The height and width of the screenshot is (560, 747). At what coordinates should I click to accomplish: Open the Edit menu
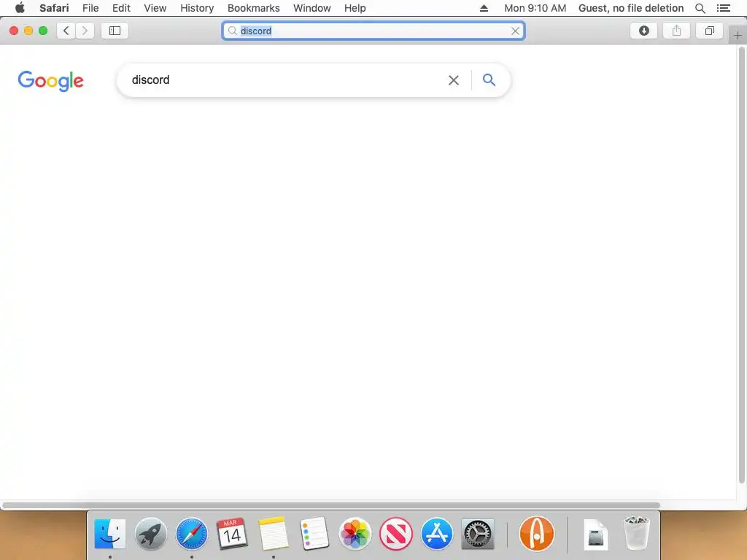coord(121,8)
